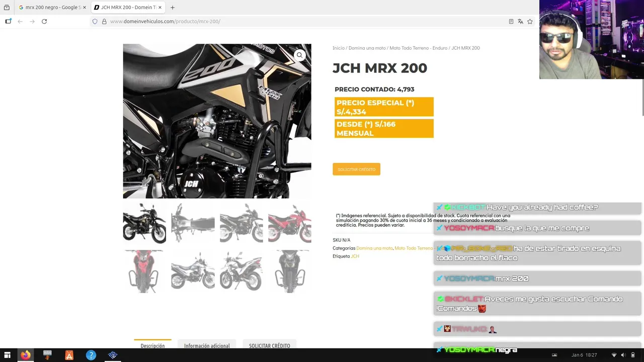The width and height of the screenshot is (644, 362).
Task: Launch the orange software store icon
Action: [x=69, y=355]
